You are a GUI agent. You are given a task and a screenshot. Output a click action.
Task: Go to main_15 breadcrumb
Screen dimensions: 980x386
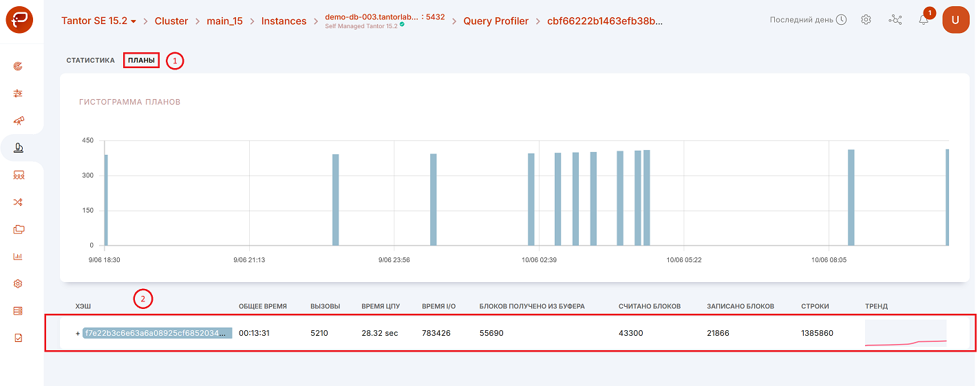[225, 21]
